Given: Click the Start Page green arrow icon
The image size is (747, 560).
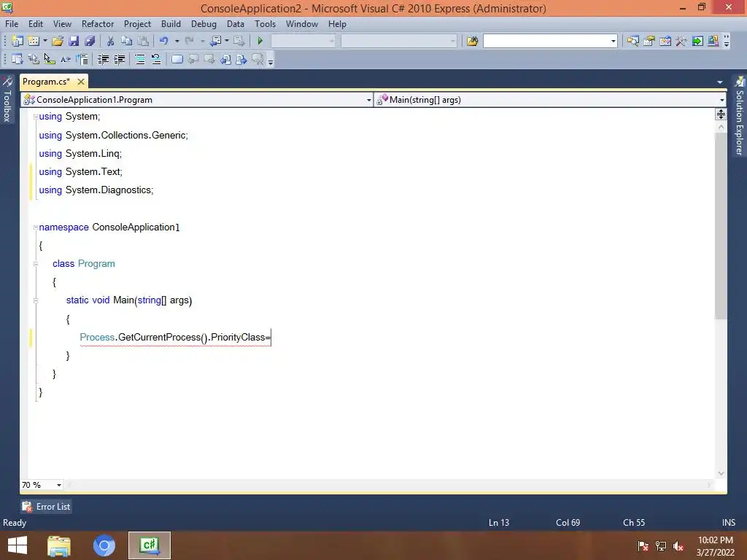Looking at the screenshot, I should coord(697,41).
